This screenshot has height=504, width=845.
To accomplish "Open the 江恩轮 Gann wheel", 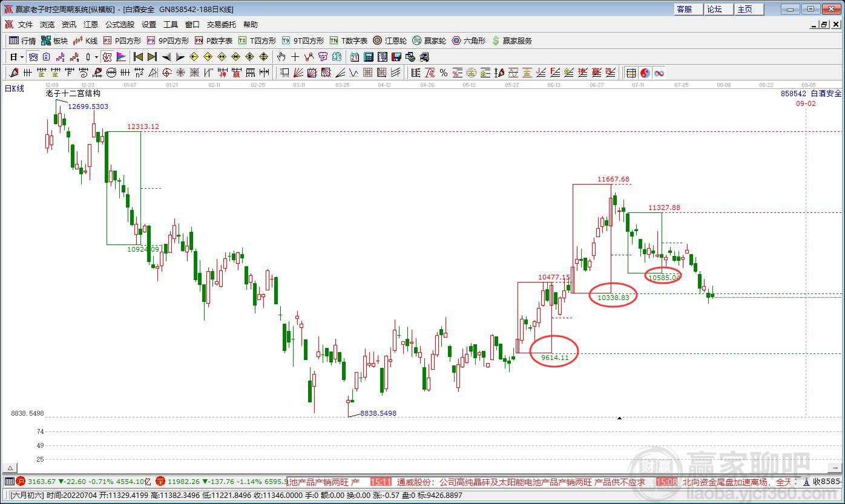I will pyautogui.click(x=390, y=41).
